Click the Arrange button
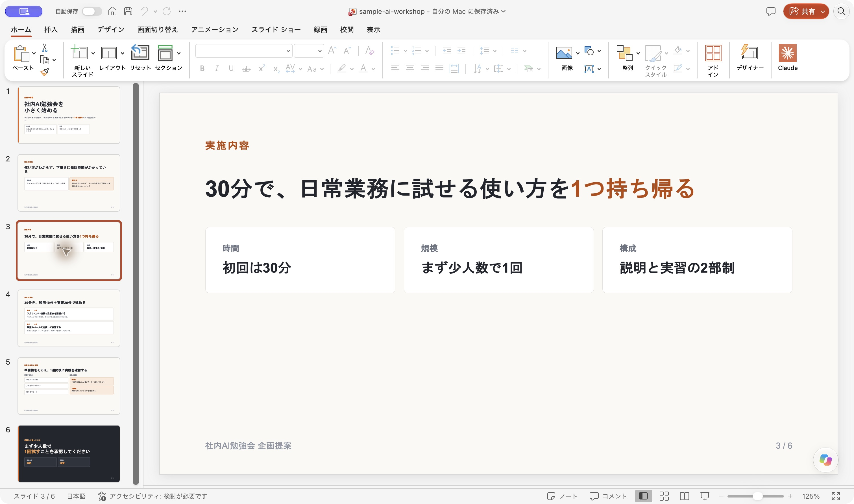 (627, 57)
